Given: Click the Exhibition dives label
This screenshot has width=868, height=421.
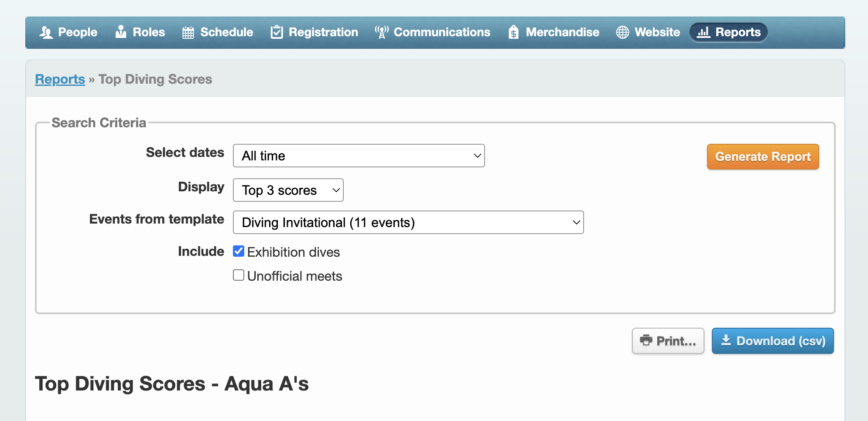Looking at the screenshot, I should pyautogui.click(x=294, y=252).
